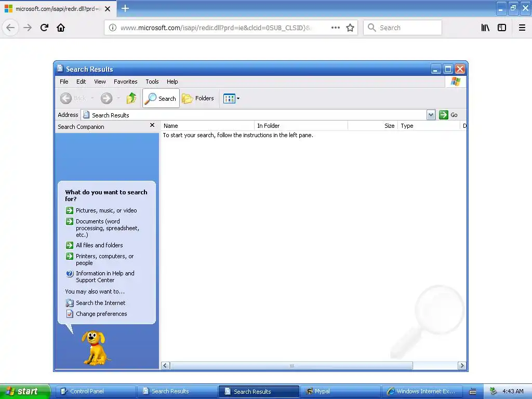This screenshot has width=532, height=399.
Task: Click the horizontal scrollbar left arrow
Action: coord(165,366)
